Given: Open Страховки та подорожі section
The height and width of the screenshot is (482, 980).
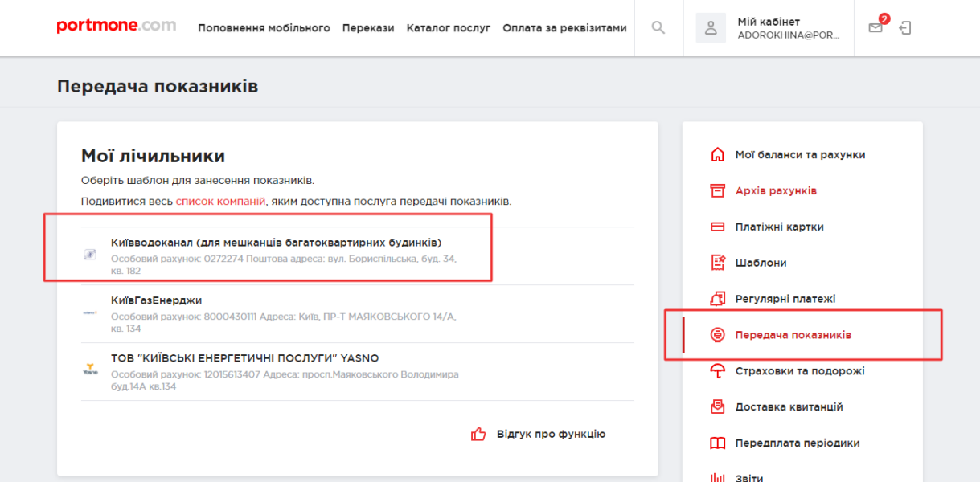Looking at the screenshot, I should 800,371.
